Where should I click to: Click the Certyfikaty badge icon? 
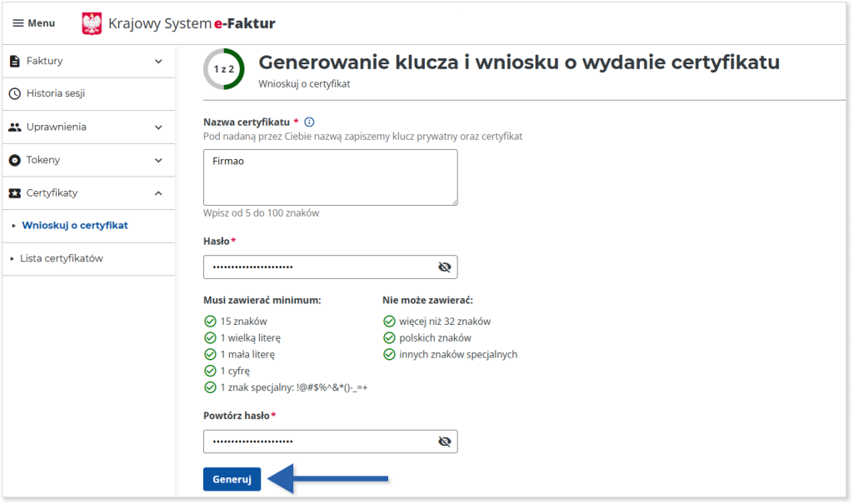coord(14,193)
